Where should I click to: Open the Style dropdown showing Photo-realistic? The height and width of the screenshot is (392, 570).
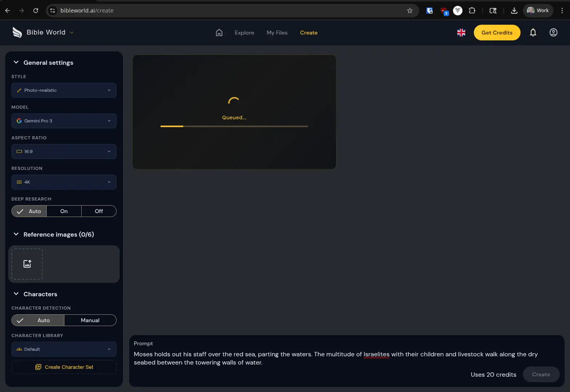(64, 90)
